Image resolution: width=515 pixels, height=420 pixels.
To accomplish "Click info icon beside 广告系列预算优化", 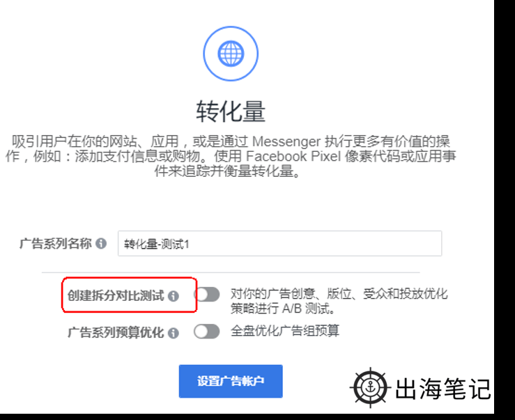I will 174,333.
